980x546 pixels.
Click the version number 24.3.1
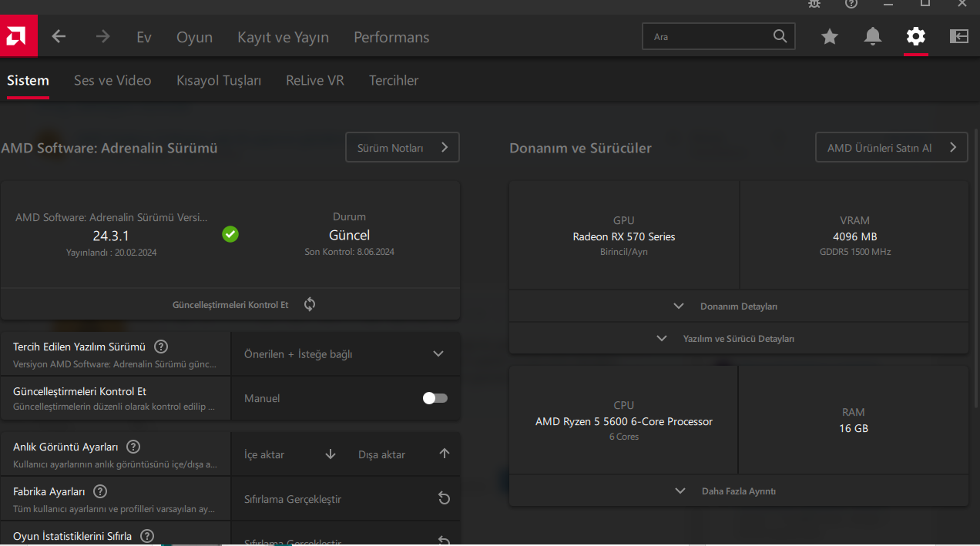pyautogui.click(x=111, y=236)
